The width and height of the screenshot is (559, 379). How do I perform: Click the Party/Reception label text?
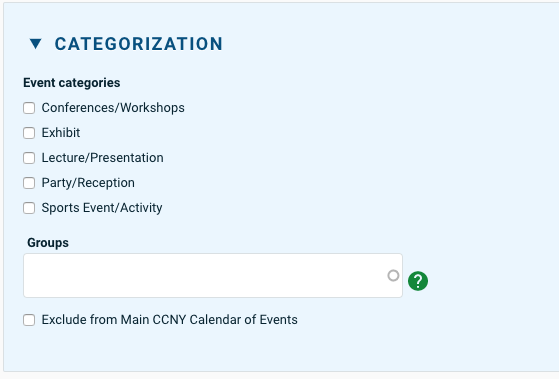(x=88, y=183)
